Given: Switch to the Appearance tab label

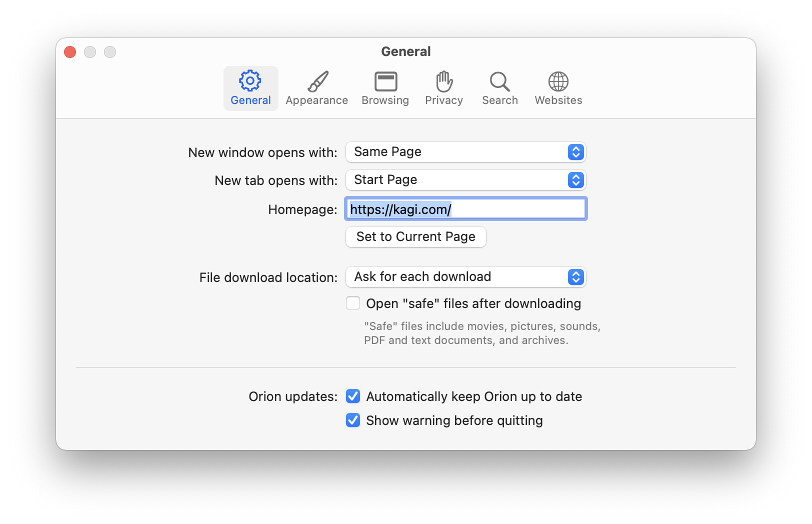Looking at the screenshot, I should coord(316,100).
